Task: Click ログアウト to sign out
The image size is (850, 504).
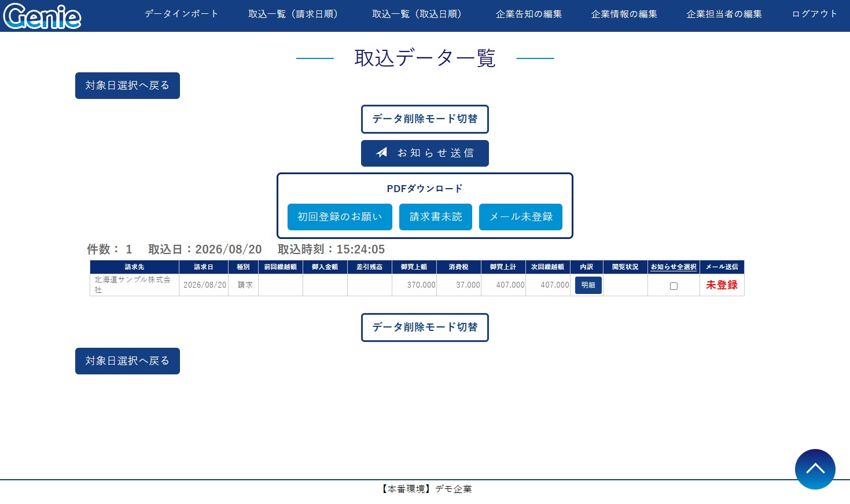Action: 815,14
